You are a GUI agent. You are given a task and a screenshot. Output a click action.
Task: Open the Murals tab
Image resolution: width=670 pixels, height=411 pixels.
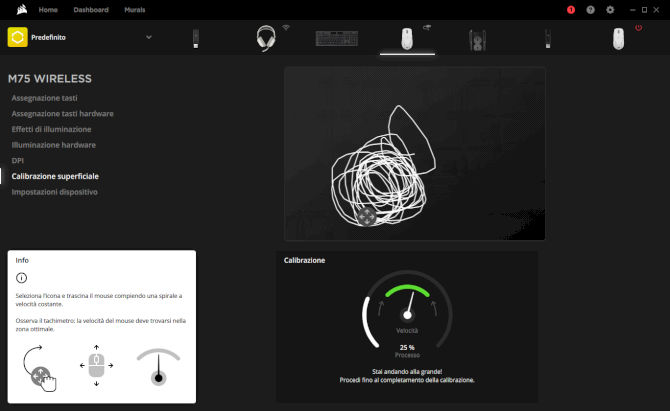pos(135,10)
